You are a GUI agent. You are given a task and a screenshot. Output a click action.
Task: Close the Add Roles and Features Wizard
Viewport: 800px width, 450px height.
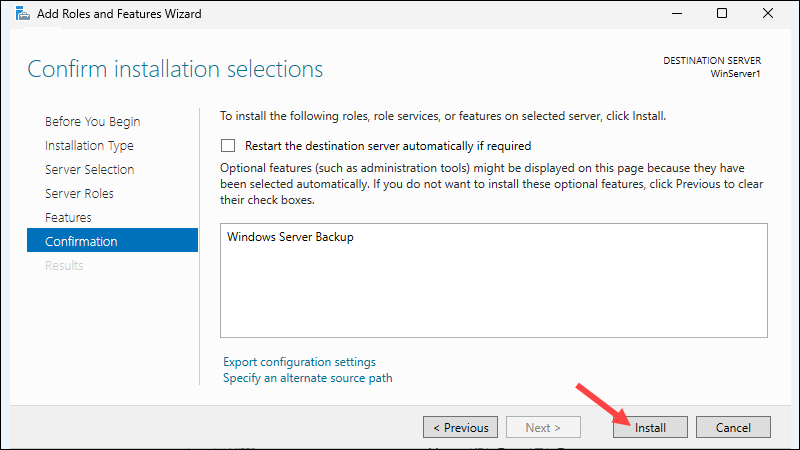pyautogui.click(x=768, y=15)
